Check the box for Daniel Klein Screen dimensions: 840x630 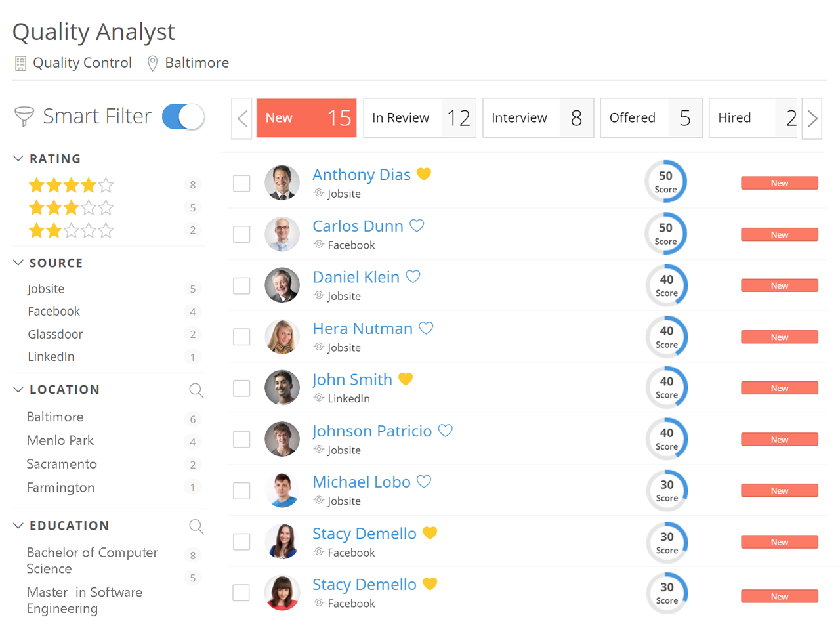click(x=242, y=285)
